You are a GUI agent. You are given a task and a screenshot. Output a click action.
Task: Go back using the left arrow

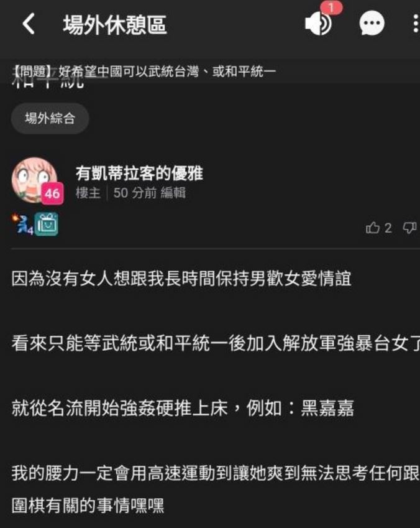[29, 24]
